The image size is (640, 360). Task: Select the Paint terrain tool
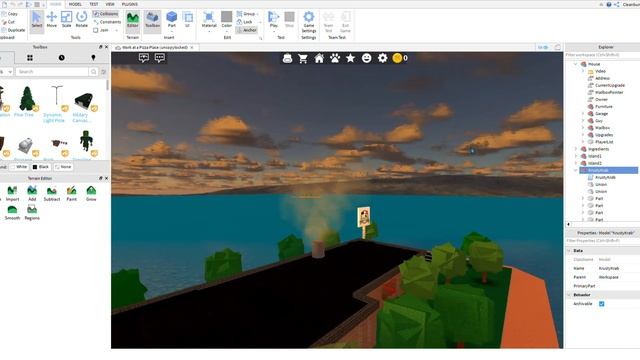click(71, 193)
